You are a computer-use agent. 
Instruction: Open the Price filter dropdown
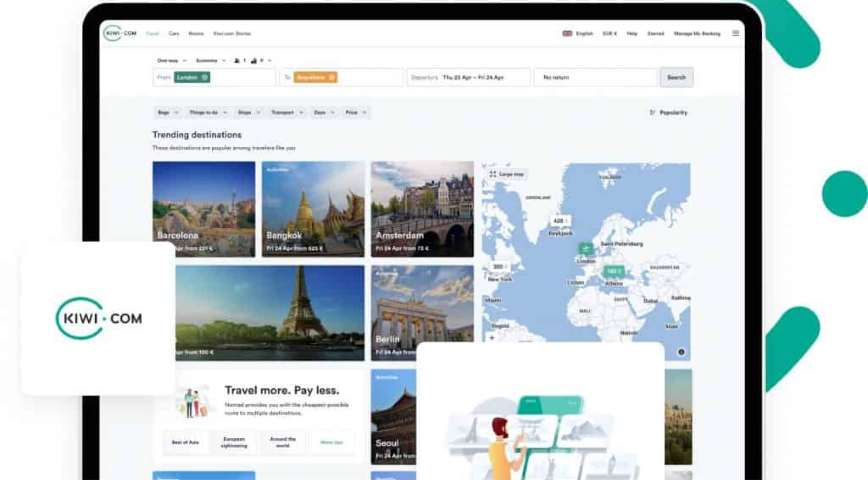[355, 112]
